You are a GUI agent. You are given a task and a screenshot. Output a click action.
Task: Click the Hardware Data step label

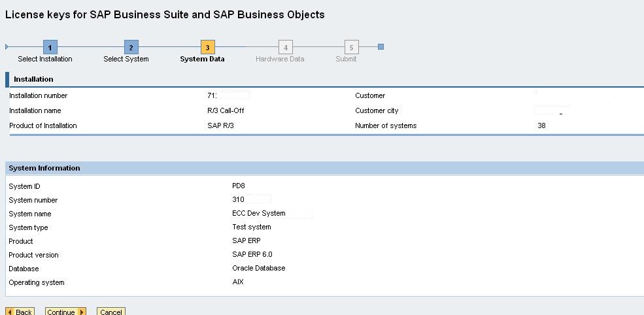tap(280, 59)
